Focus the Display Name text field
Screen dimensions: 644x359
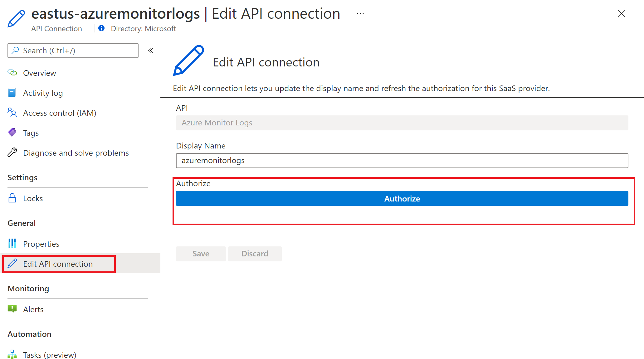(402, 161)
